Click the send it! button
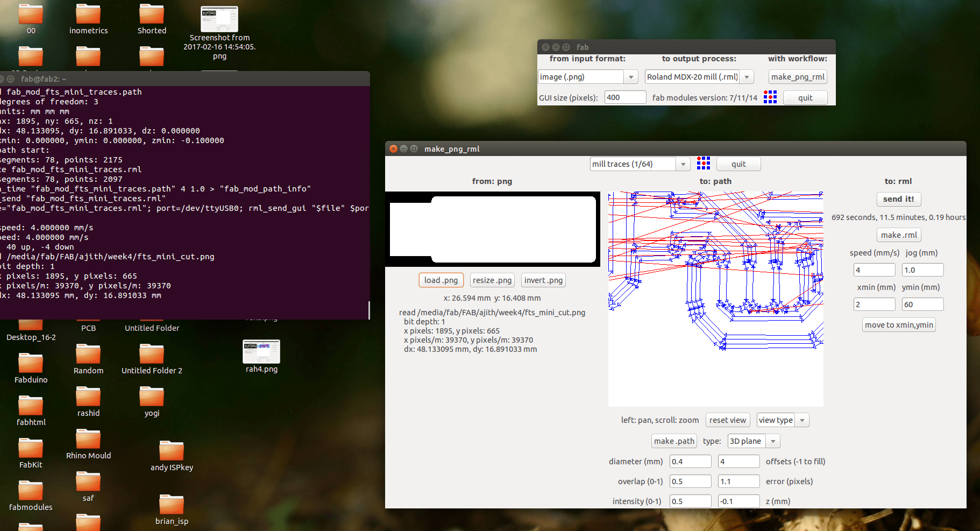 pyautogui.click(x=899, y=199)
